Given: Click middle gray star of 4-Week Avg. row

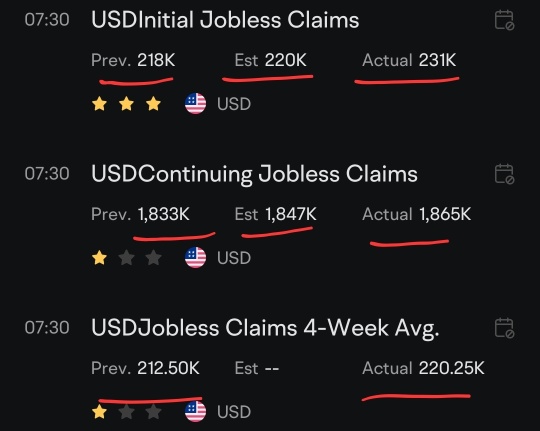Looking at the screenshot, I should tap(126, 412).
